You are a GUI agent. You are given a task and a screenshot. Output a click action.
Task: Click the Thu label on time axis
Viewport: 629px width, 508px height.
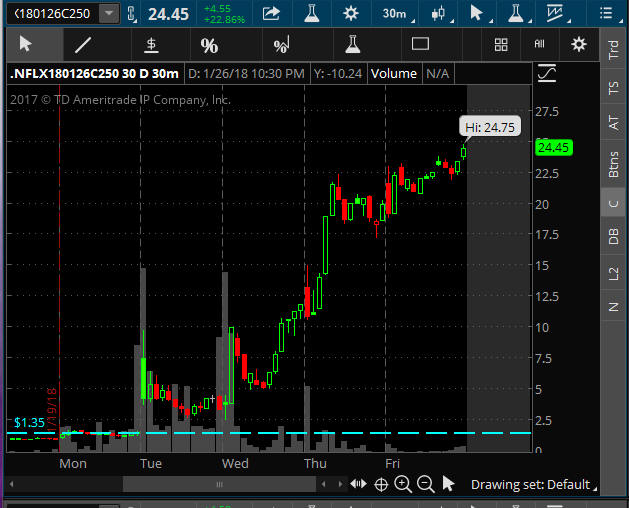click(315, 463)
